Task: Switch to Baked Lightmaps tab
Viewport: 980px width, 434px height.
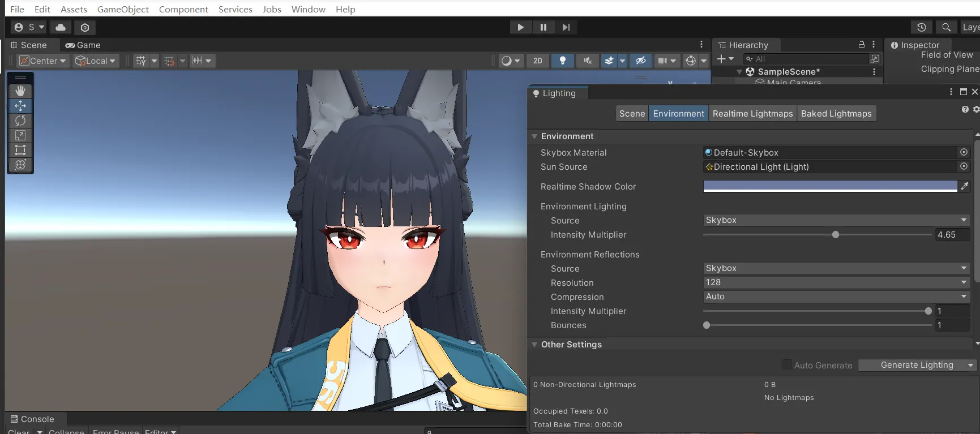Action: [x=836, y=114]
